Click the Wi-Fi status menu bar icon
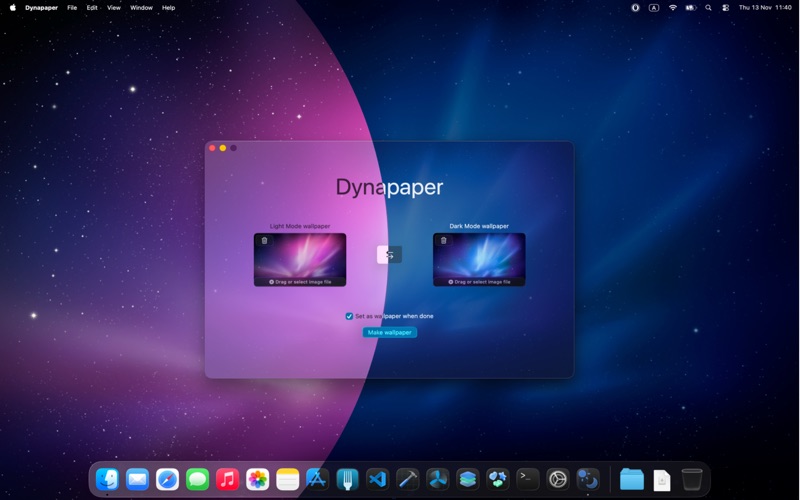Image resolution: width=800 pixels, height=500 pixels. click(x=672, y=8)
